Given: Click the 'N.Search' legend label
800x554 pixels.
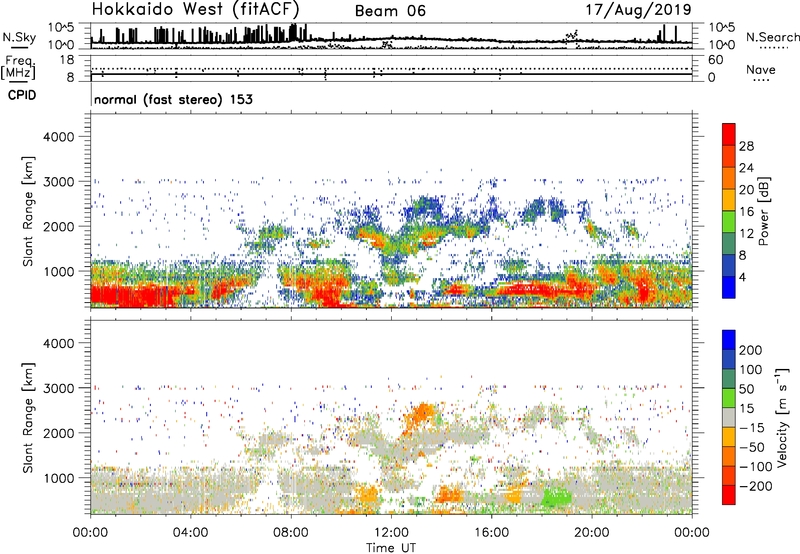Looking at the screenshot, I should coord(773,37).
